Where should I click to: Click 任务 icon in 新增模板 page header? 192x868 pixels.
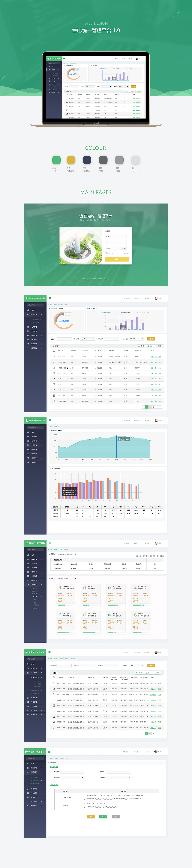click(135, 752)
